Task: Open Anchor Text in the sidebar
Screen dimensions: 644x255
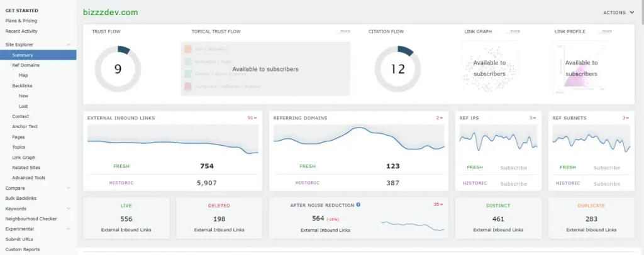Action: tap(25, 126)
